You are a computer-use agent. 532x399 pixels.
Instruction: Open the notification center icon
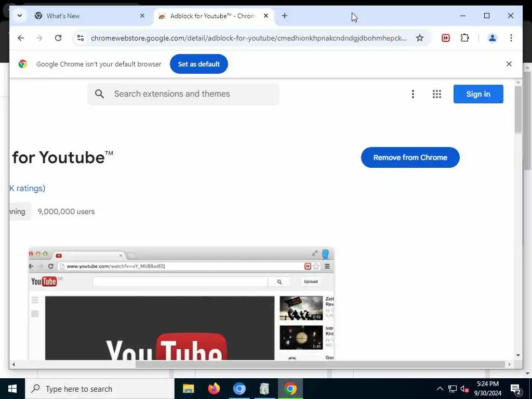516,389
